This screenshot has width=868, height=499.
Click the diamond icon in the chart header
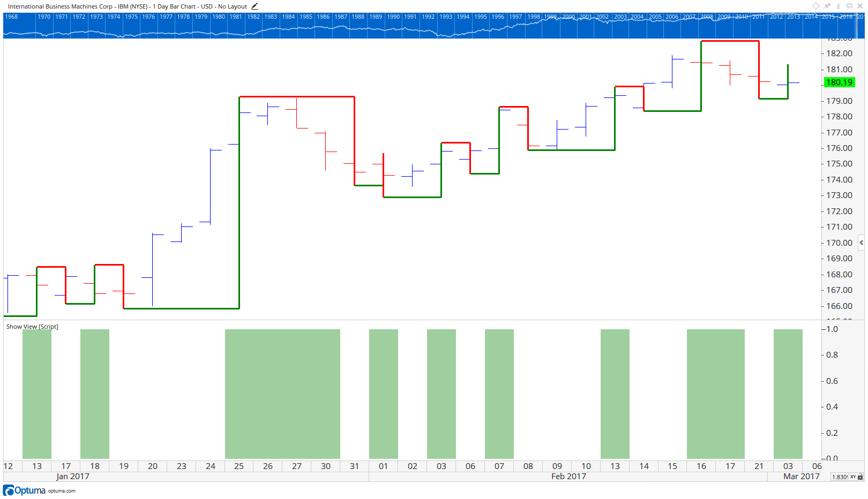[815, 6]
